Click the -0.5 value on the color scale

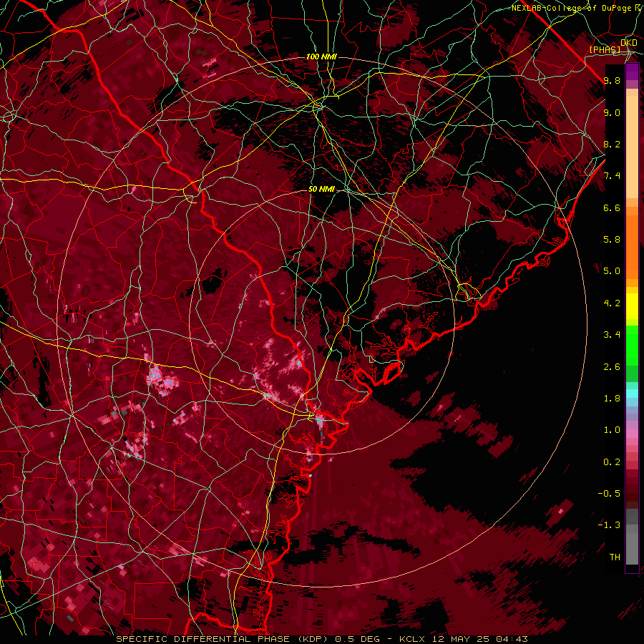pos(610,494)
